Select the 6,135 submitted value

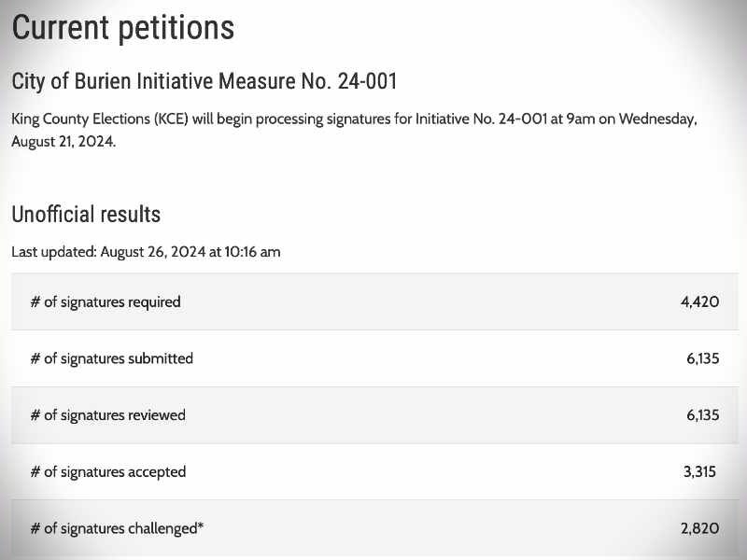[x=703, y=358]
